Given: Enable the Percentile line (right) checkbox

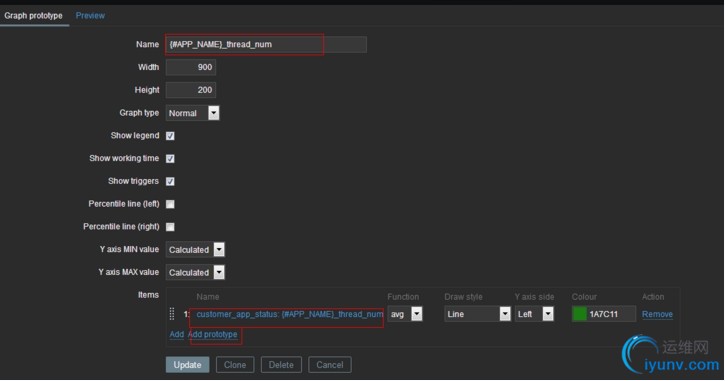Looking at the screenshot, I should [170, 227].
